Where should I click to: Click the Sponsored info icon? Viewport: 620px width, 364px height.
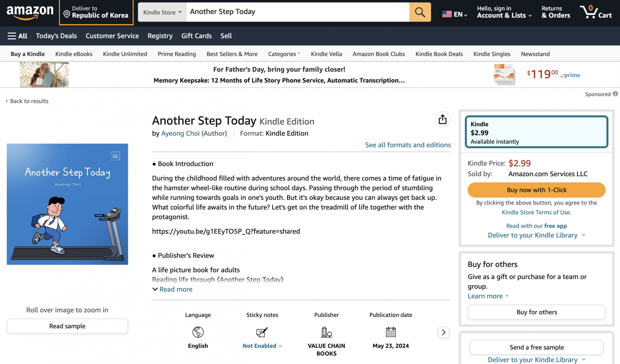615,94
